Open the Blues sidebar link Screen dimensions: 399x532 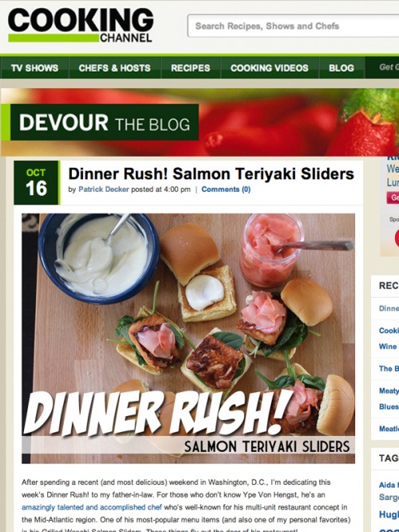tap(389, 407)
